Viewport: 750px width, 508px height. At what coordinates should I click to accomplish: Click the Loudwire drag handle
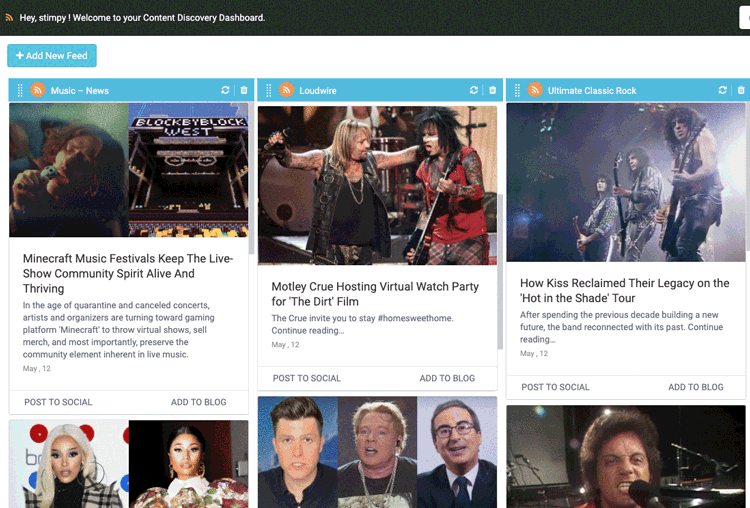269,90
